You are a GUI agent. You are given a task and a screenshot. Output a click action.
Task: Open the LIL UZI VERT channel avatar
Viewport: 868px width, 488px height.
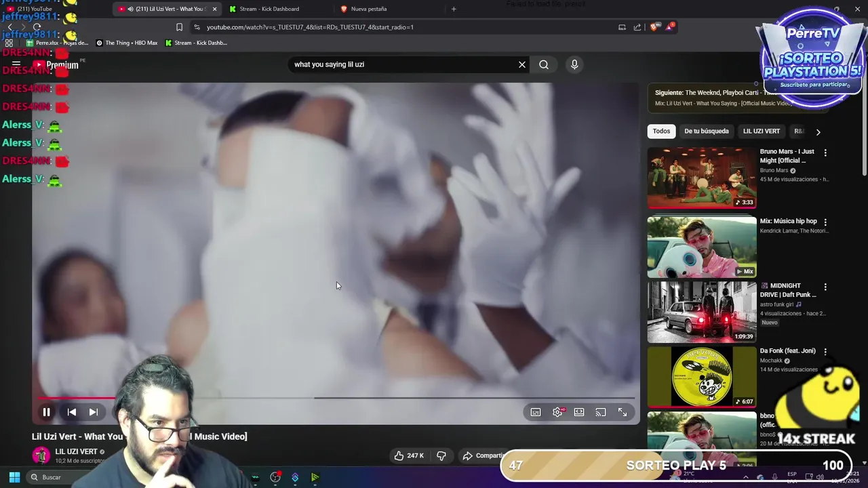41,455
